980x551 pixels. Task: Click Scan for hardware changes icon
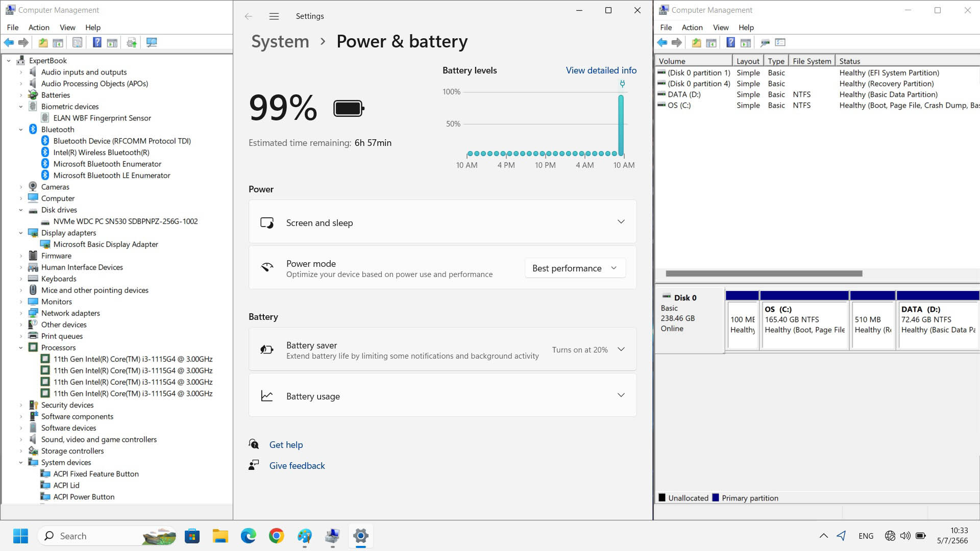152,43
